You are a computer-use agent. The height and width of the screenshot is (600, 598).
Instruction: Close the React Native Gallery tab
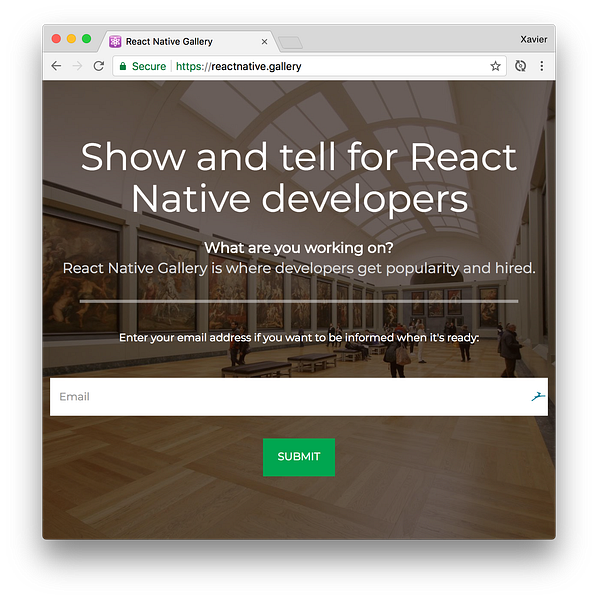pyautogui.click(x=264, y=42)
